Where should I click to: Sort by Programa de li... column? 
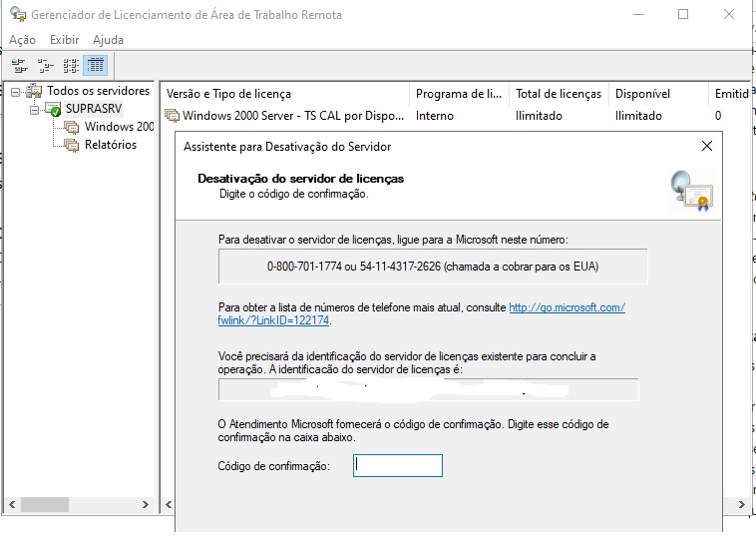point(459,94)
